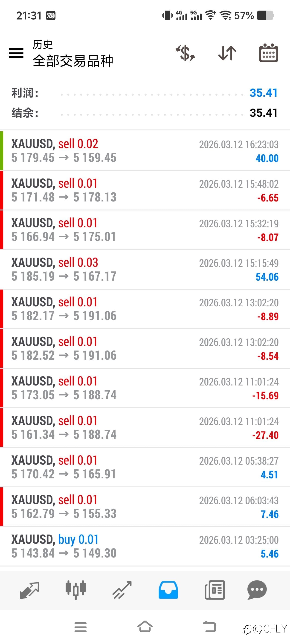This screenshot has width=290, height=644.
Task: Open the chat Messages tab
Action: 257,590
